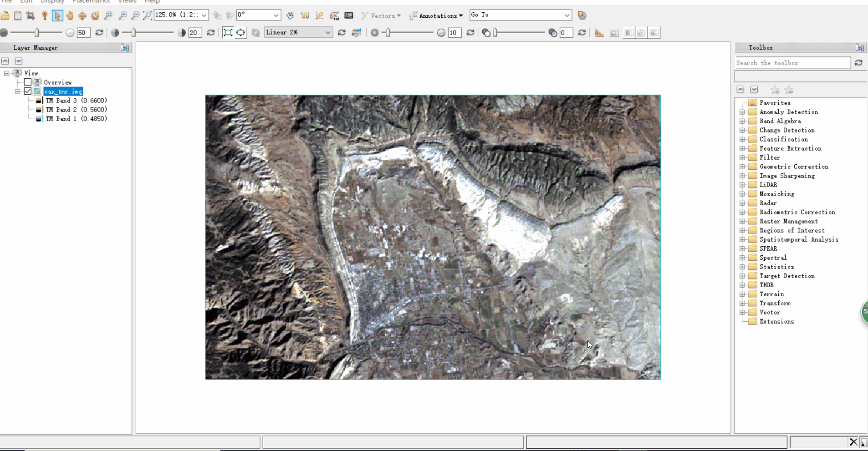Open the Placemarks menu
868x451 pixels.
91,2
